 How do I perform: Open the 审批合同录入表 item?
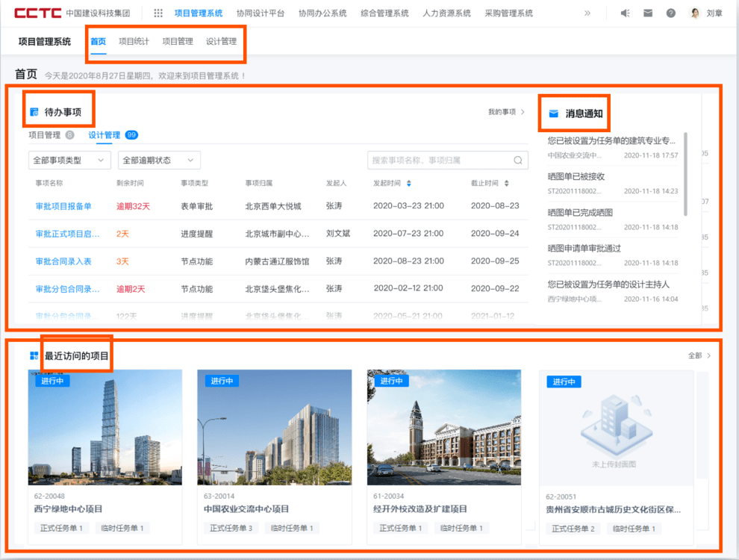[x=63, y=261]
